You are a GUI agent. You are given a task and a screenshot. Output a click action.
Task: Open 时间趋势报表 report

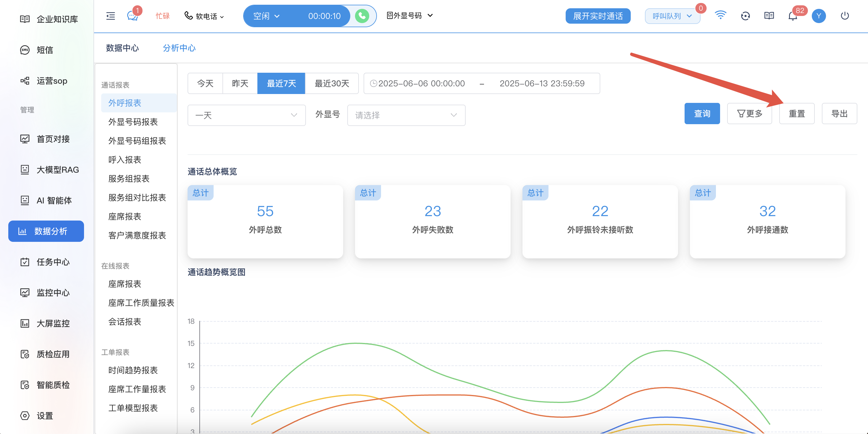(x=133, y=370)
